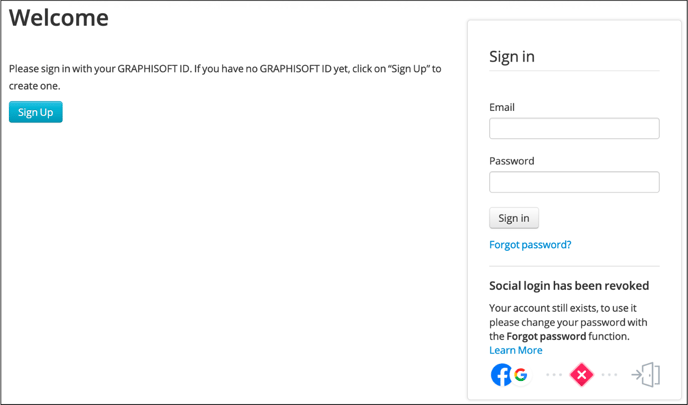Click bold 'Forgot password' text in notice

[546, 336]
